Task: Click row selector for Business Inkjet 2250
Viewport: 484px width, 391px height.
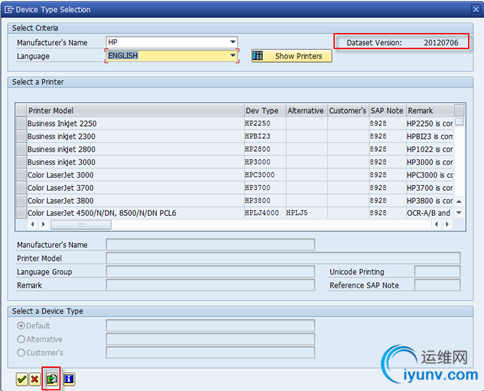Action: click(21, 123)
